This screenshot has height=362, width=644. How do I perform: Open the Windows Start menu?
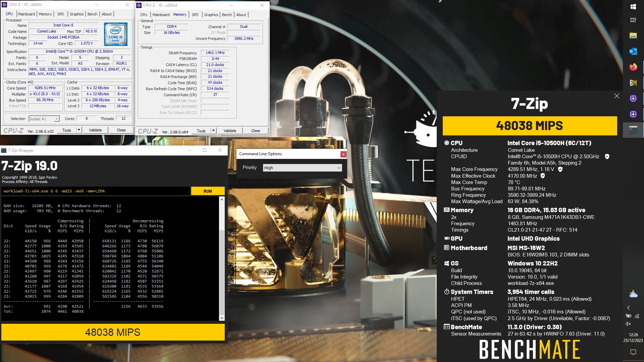click(x=633, y=7)
